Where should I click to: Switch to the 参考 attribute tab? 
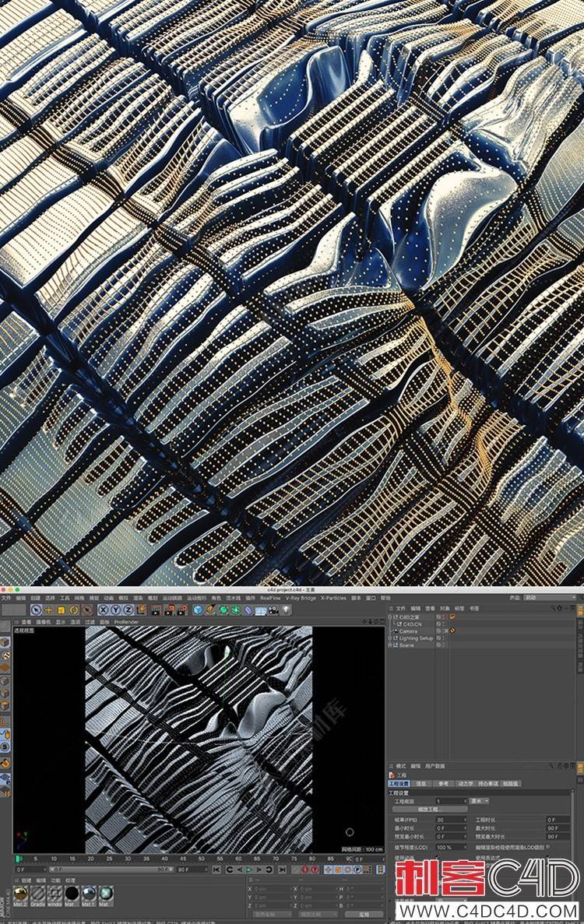[x=443, y=784]
